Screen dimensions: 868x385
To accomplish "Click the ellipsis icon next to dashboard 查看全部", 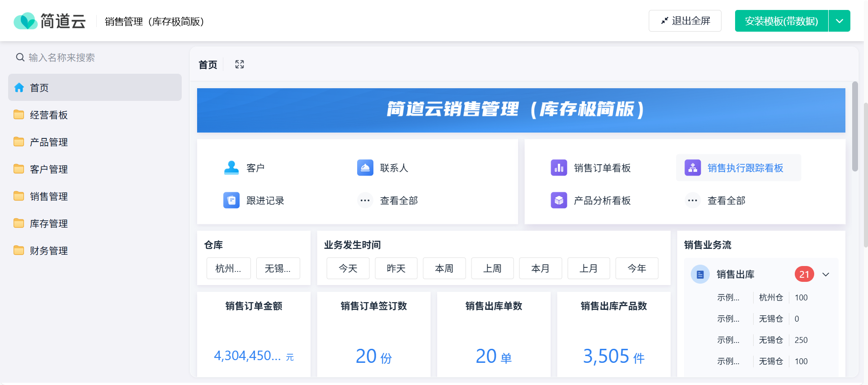I will pos(693,200).
